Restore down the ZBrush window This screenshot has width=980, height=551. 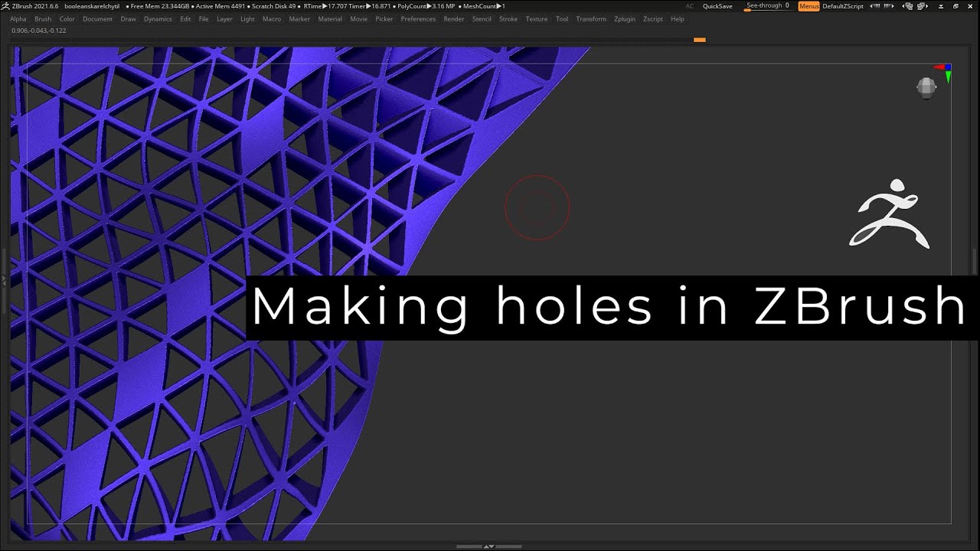[957, 6]
